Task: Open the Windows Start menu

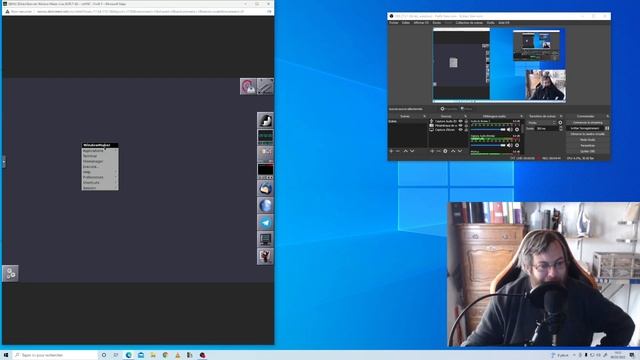Action: click(6, 355)
